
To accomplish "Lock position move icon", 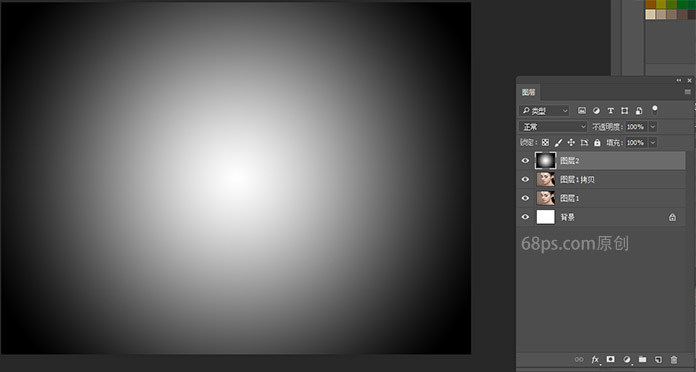I will tap(571, 142).
